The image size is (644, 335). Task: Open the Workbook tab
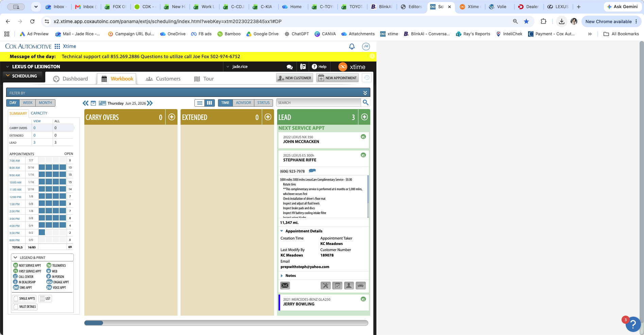pos(117,78)
